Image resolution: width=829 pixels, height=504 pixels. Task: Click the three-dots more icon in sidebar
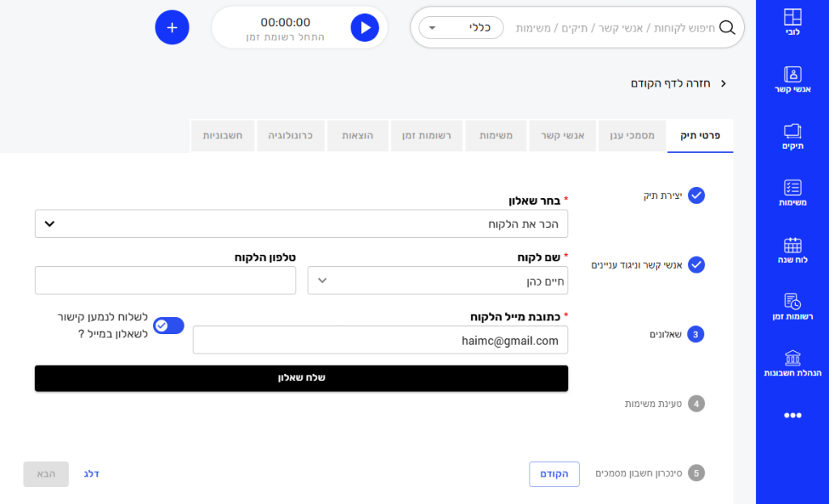(x=793, y=415)
